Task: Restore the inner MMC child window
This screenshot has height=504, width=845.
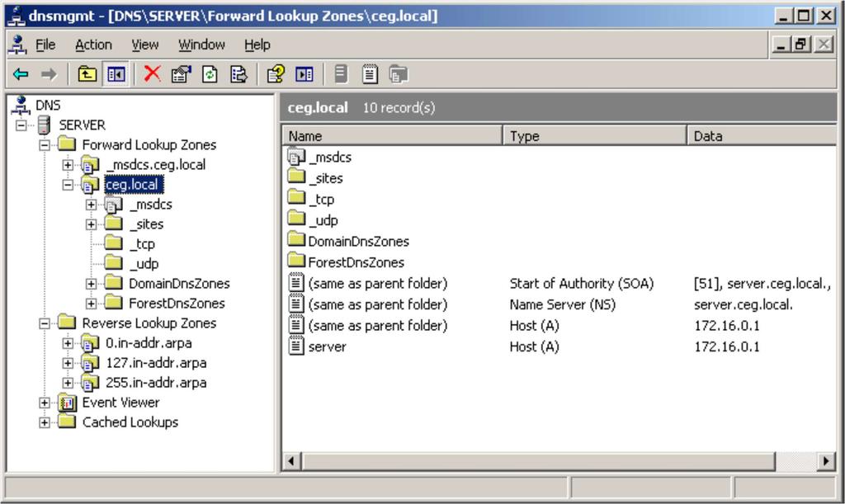Action: click(x=800, y=45)
